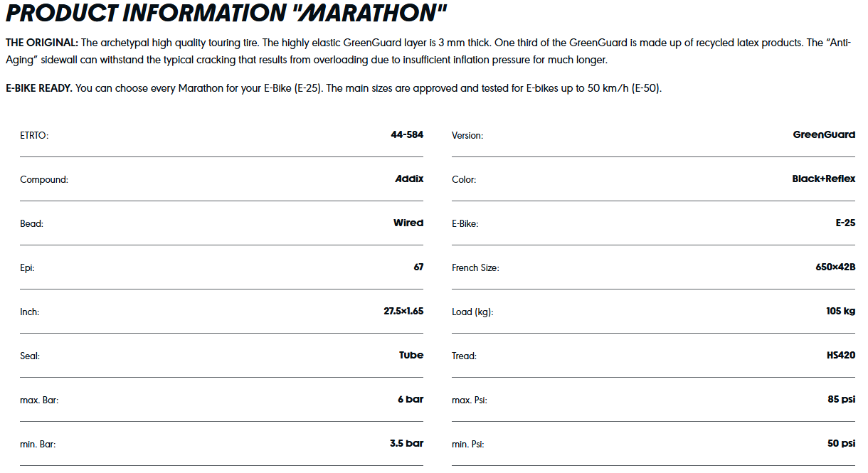This screenshot has width=868, height=473.
Task: Select the Color value Black+Reflex
Action: coord(823,179)
